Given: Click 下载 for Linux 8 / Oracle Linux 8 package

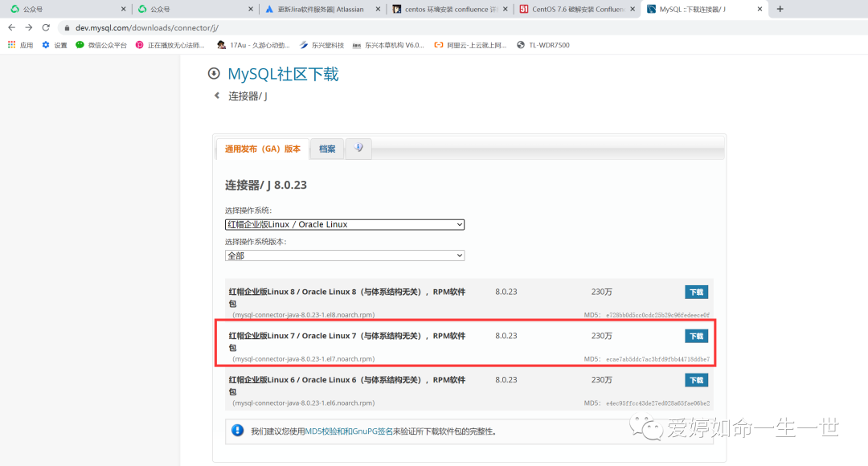Looking at the screenshot, I should point(696,292).
